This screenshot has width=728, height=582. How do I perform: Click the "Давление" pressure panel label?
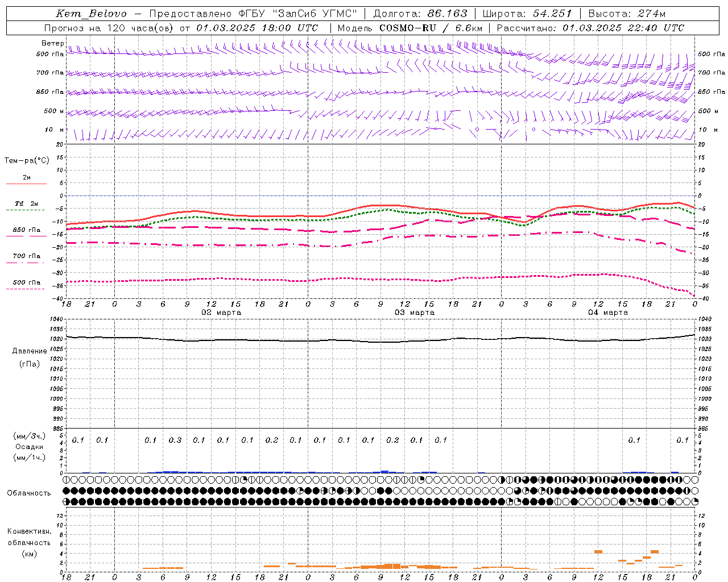30,351
